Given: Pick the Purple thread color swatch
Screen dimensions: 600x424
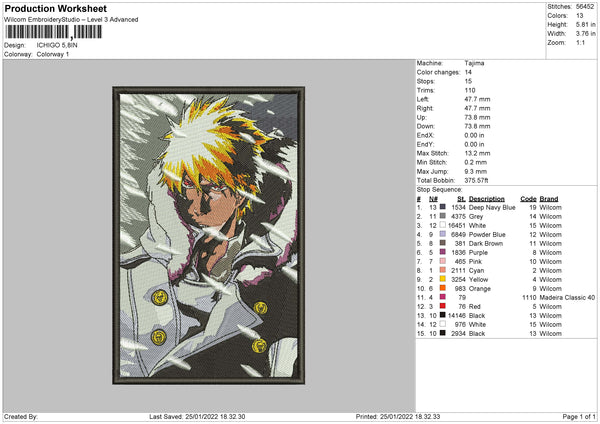Looking at the screenshot, I should [442, 252].
